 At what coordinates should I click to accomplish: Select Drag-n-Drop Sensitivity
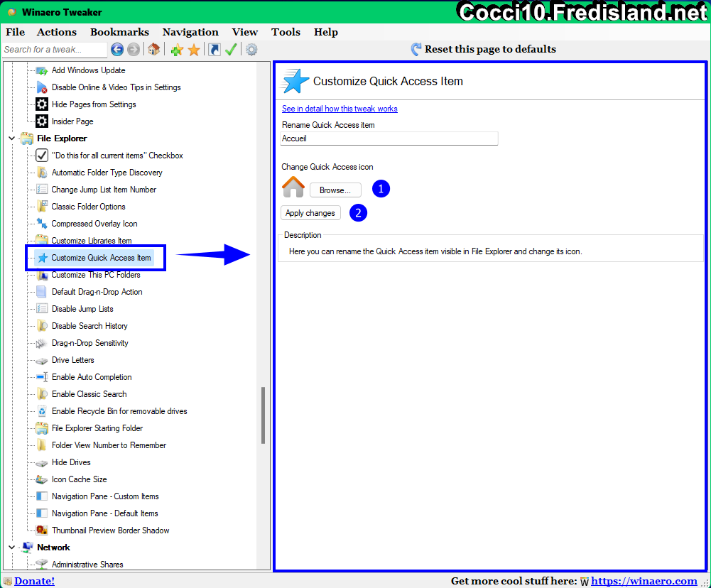[89, 343]
